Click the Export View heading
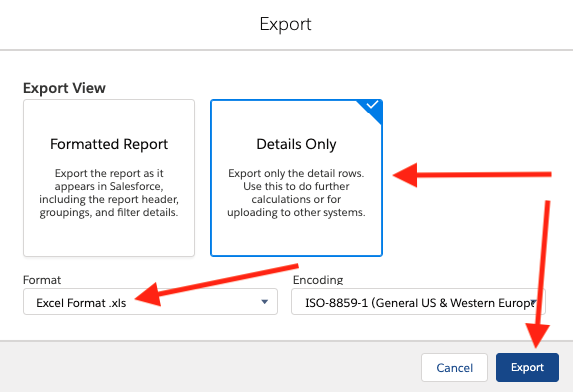 (x=64, y=88)
